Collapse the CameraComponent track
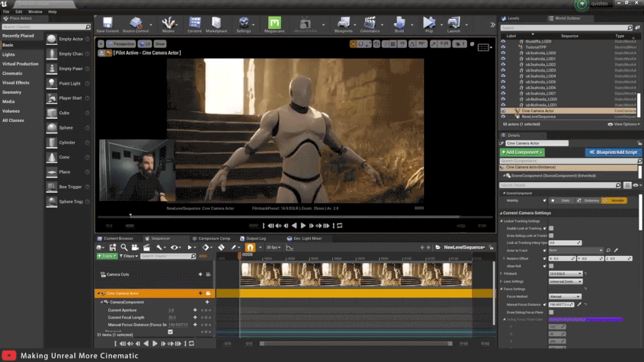 (101, 302)
